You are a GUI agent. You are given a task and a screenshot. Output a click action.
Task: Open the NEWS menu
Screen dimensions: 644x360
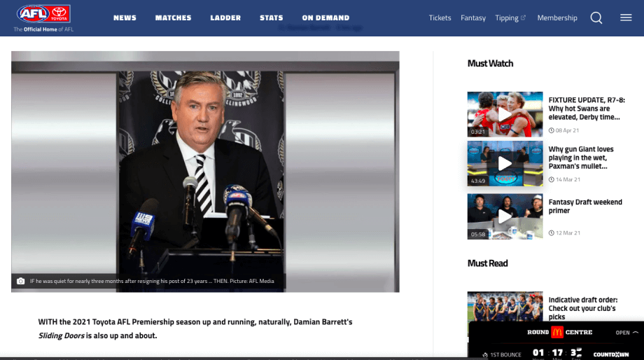[x=125, y=18]
